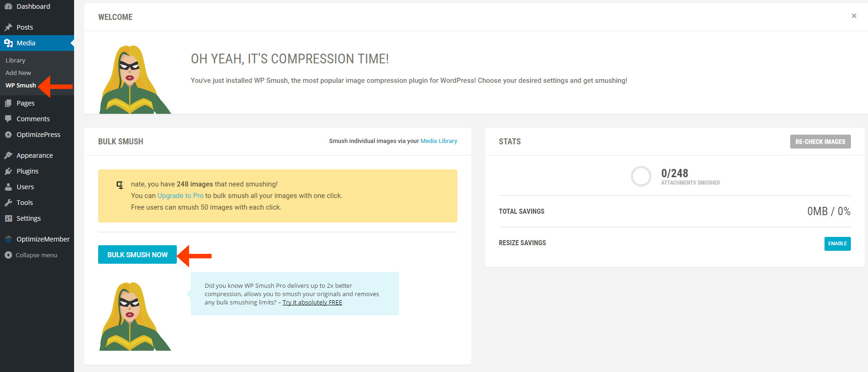Click the circular smush progress indicator
The height and width of the screenshot is (372, 868).
(x=641, y=176)
